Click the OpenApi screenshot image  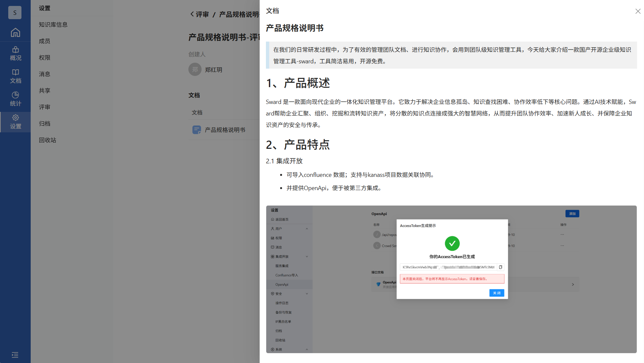click(x=451, y=279)
